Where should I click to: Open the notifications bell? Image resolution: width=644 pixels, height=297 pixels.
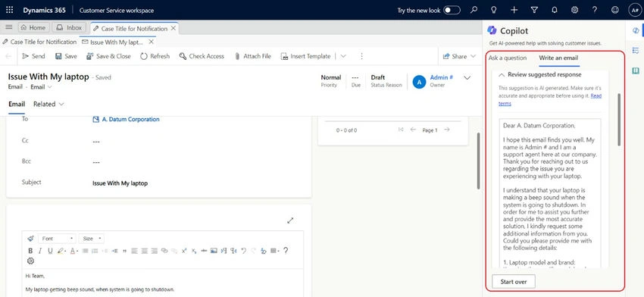[x=555, y=10]
